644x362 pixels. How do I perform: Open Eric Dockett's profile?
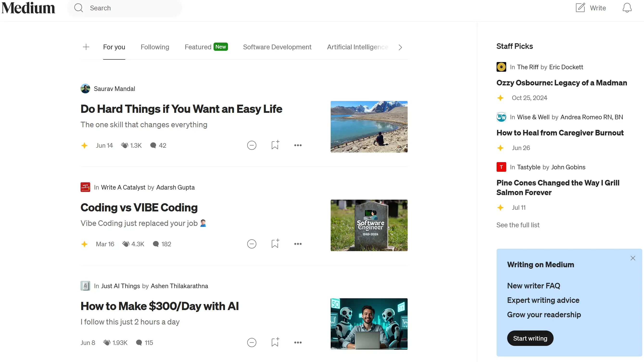(566, 67)
